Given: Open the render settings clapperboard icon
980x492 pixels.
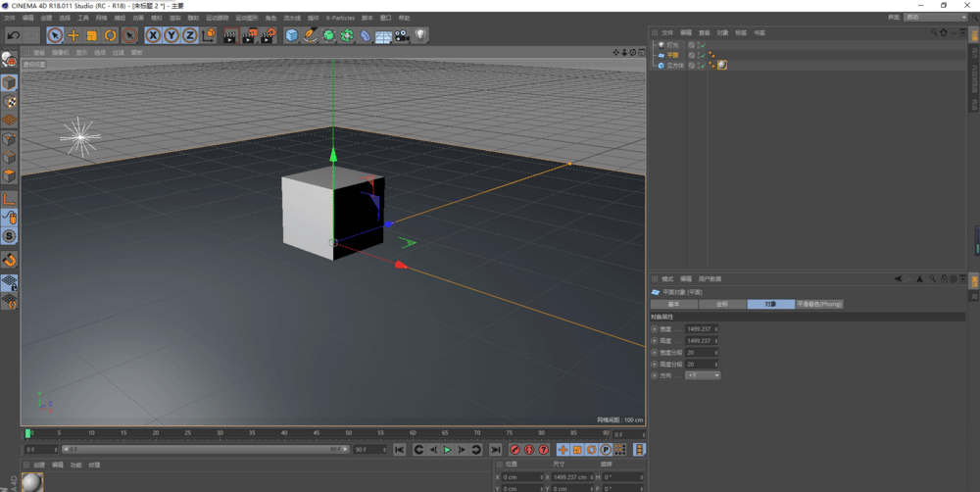Looking at the screenshot, I should tap(268, 35).
